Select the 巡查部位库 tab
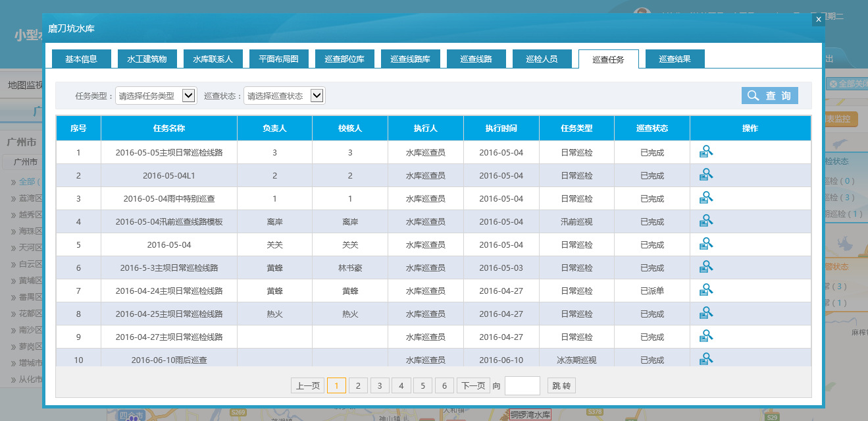Viewport: 868px width, 421px height. tap(344, 59)
